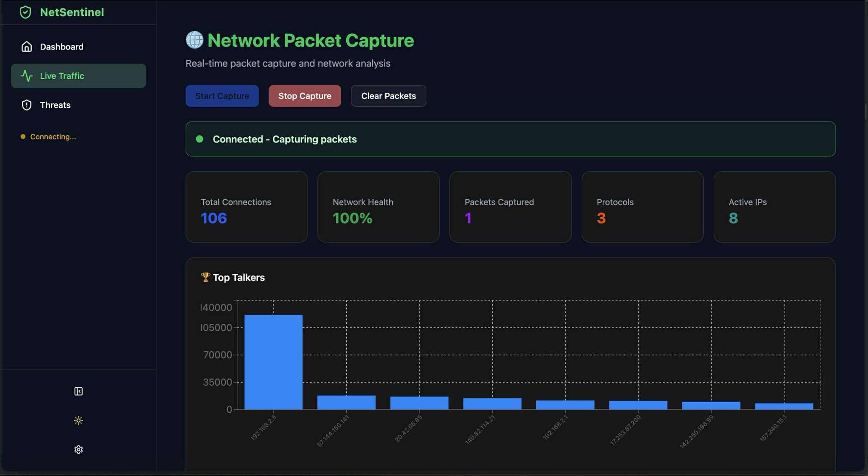Click the 20.42.65.85 axis label
Viewport: 868px width, 476px height.
point(409,428)
